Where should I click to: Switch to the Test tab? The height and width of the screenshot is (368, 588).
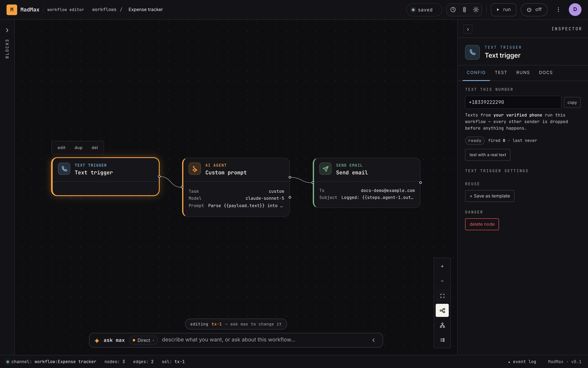[x=501, y=73]
